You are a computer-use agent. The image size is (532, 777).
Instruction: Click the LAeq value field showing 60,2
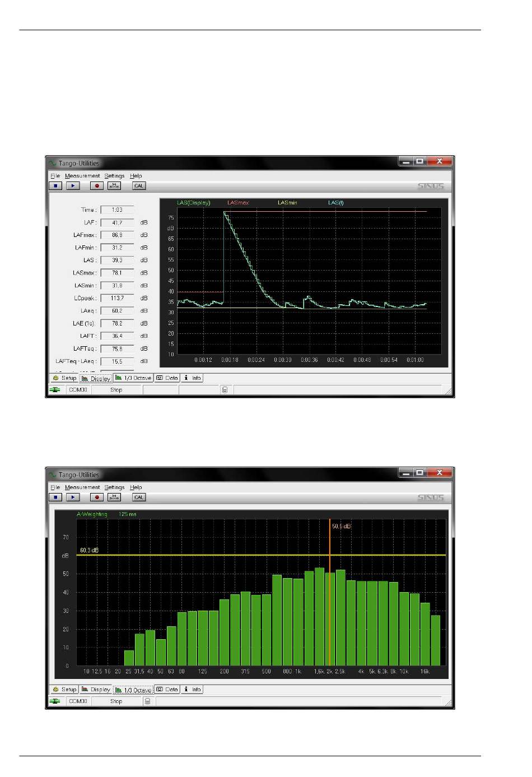[117, 311]
